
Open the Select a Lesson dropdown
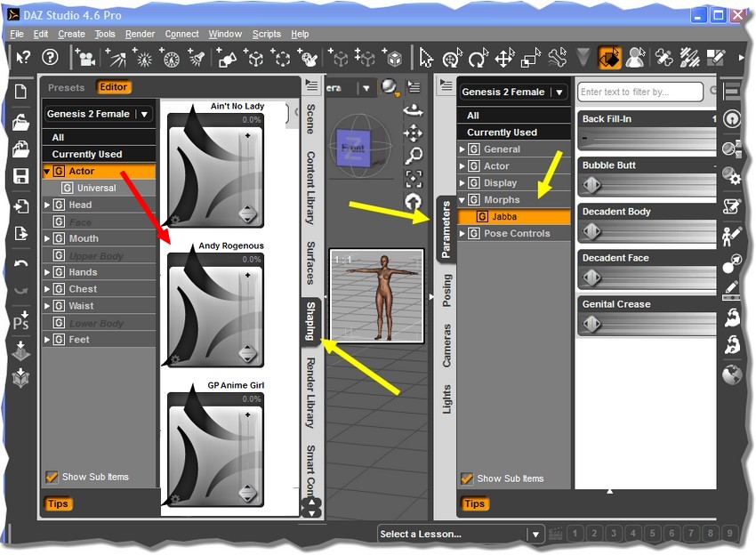461,534
